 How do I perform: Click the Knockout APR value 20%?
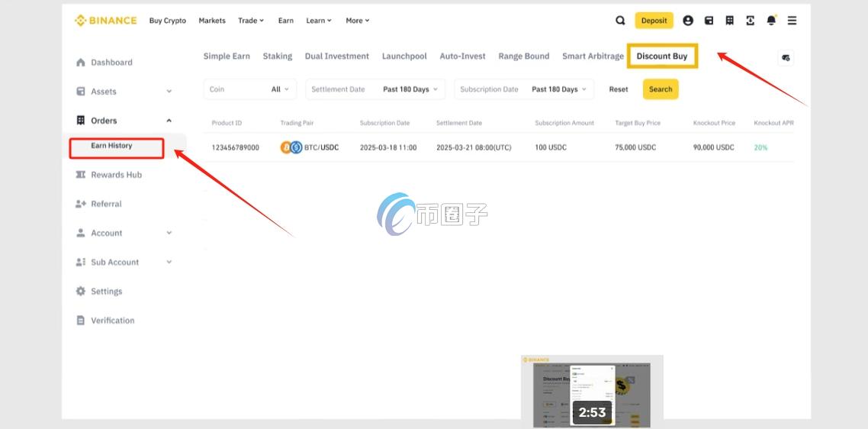point(760,147)
